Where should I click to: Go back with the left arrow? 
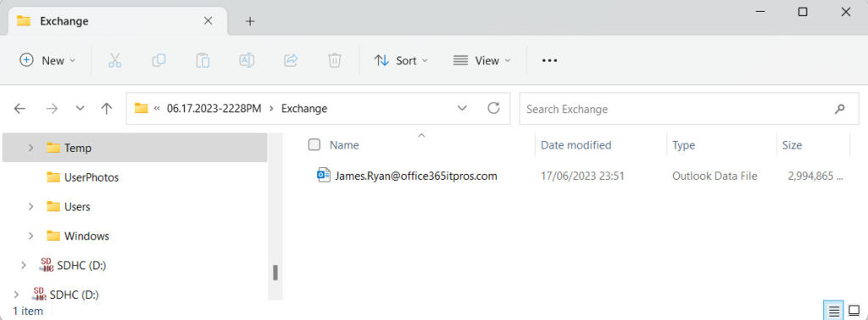point(20,109)
